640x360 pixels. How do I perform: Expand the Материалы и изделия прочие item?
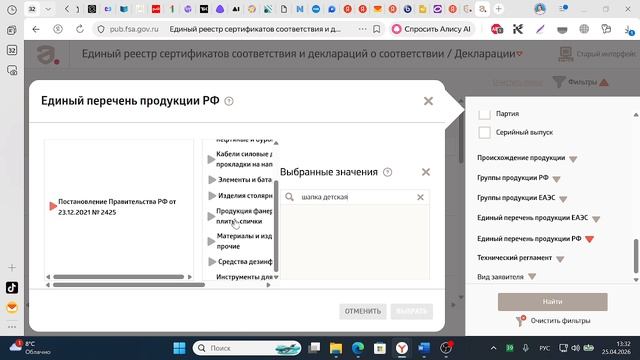pyautogui.click(x=211, y=241)
